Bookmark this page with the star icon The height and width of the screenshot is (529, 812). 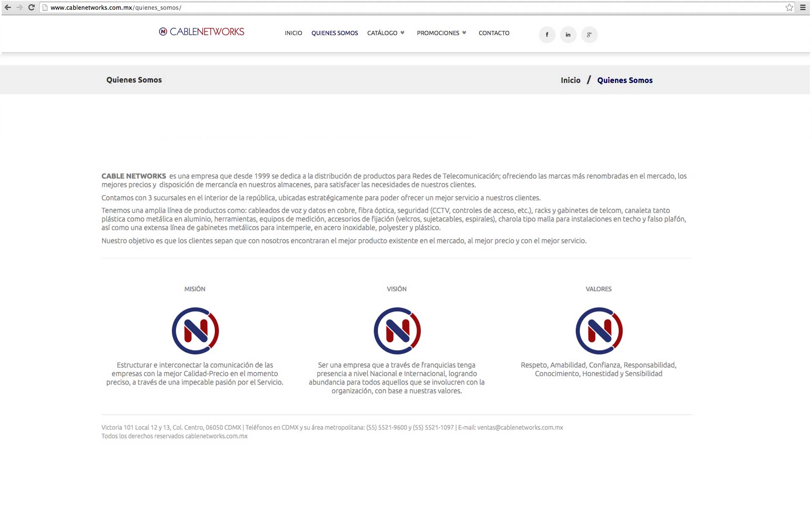(789, 8)
